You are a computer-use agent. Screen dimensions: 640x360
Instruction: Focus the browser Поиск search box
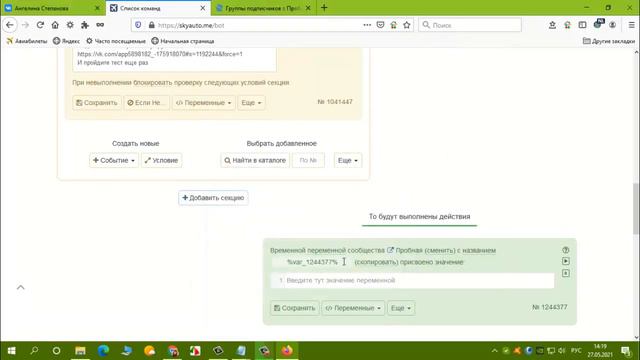(x=470, y=25)
